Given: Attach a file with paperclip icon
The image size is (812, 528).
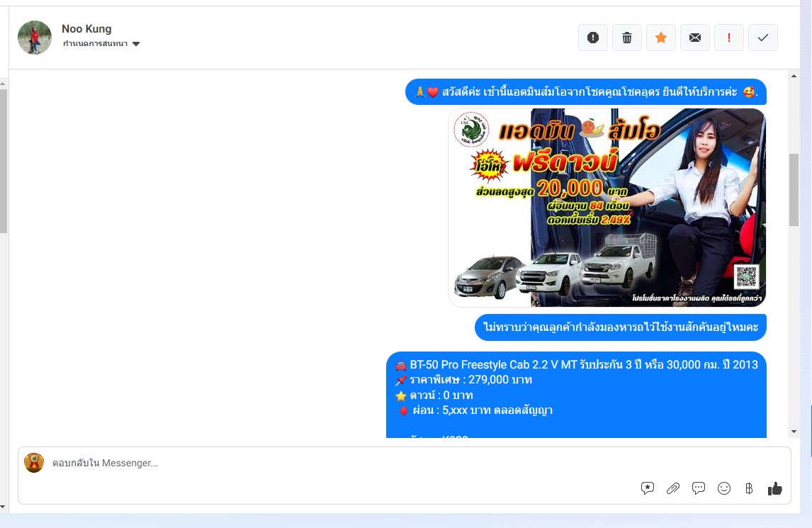Looking at the screenshot, I should [672, 488].
